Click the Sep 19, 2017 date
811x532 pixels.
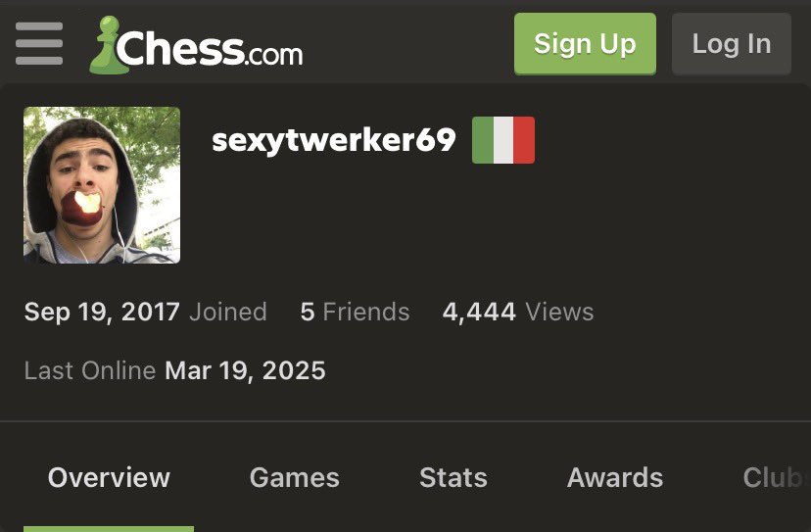coord(102,313)
